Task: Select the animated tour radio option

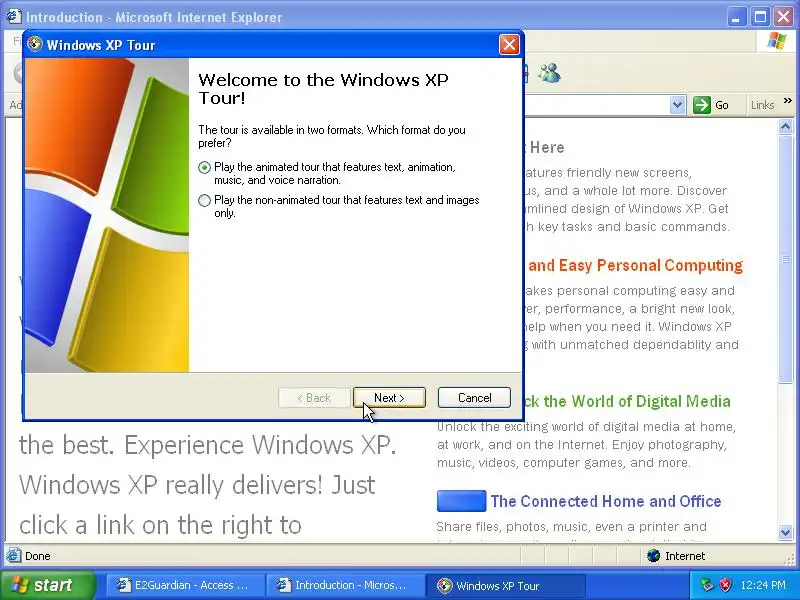Action: click(205, 167)
